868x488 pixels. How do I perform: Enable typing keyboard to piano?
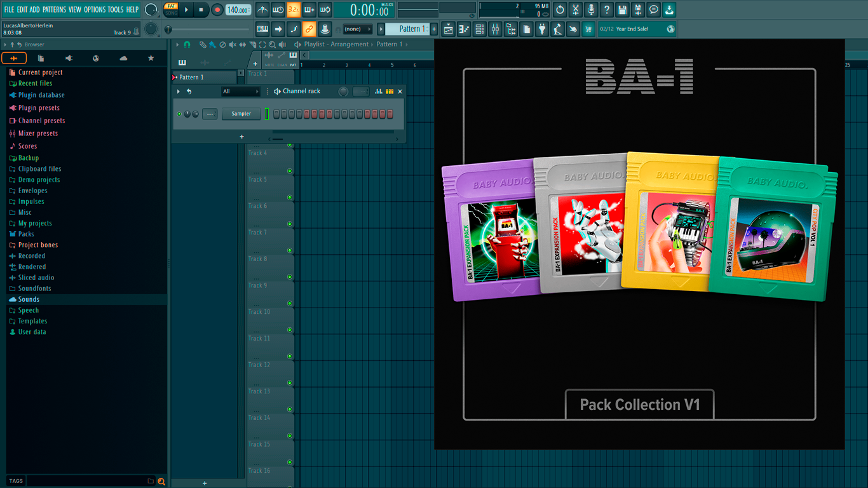pos(262,29)
